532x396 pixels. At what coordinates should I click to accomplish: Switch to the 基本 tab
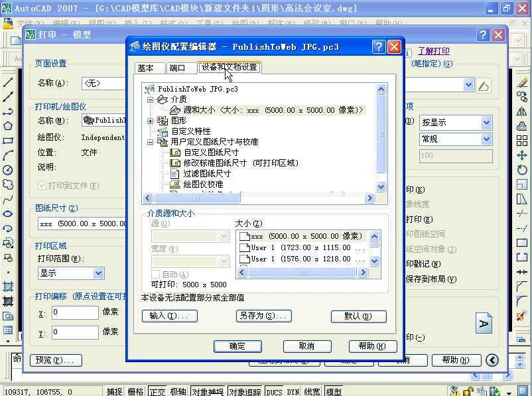coord(149,68)
